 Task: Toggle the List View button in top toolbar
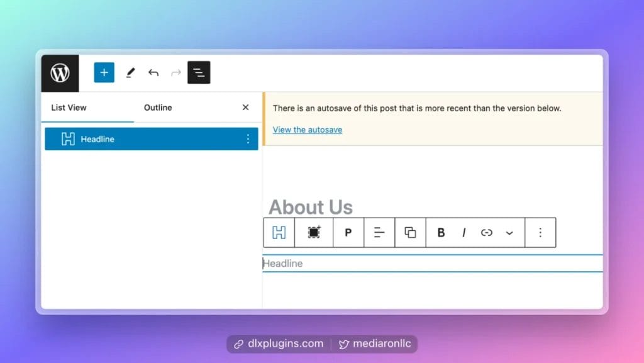pyautogui.click(x=199, y=72)
